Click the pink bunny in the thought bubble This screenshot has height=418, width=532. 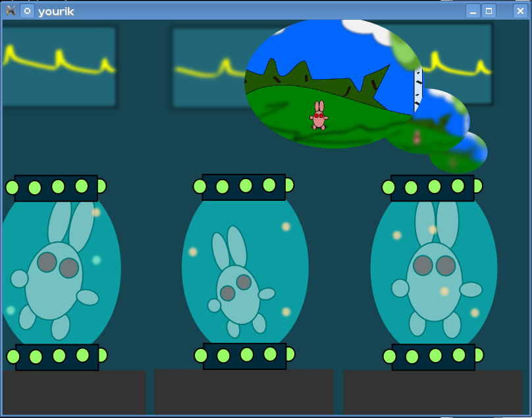[x=319, y=116]
